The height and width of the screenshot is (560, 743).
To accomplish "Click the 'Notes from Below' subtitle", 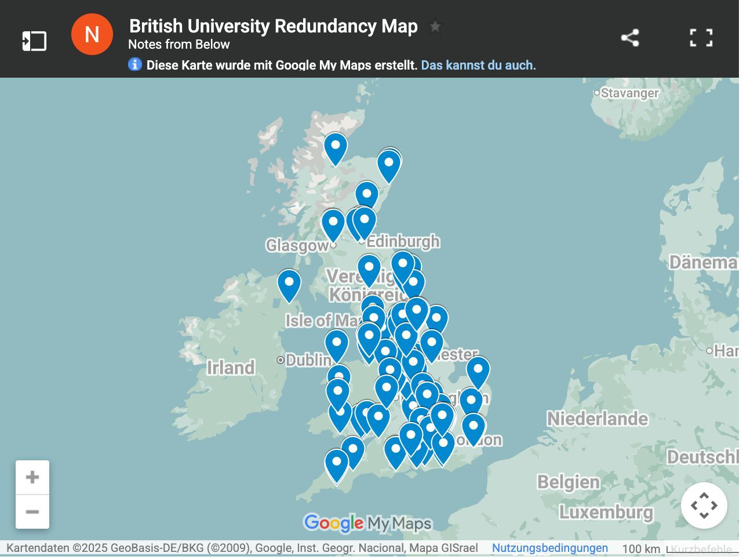I will coord(179,45).
